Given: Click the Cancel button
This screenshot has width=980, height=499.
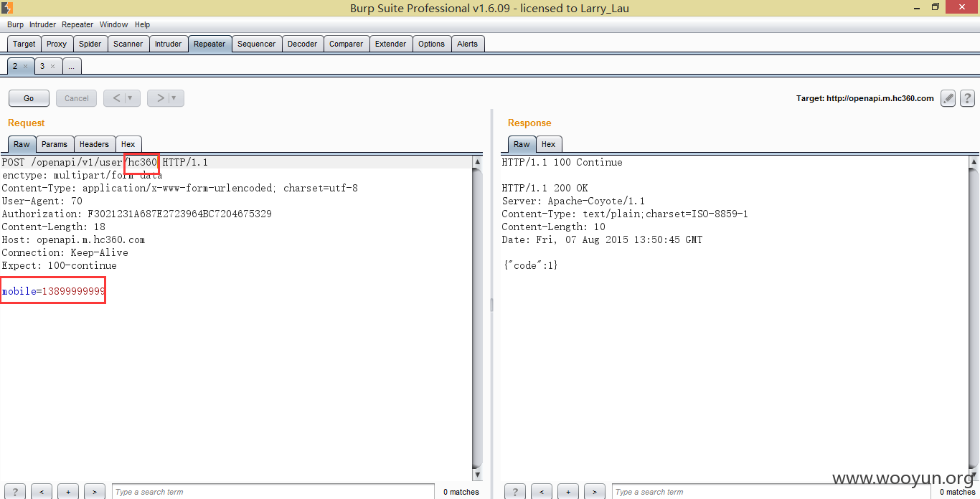Looking at the screenshot, I should pos(77,98).
